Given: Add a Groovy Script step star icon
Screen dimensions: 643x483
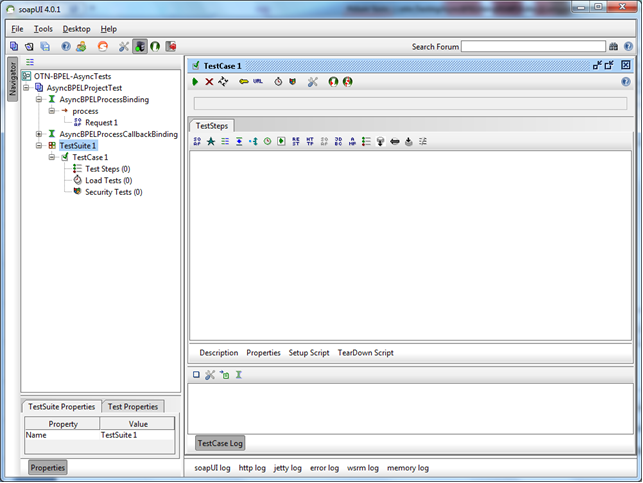Looking at the screenshot, I should [211, 141].
